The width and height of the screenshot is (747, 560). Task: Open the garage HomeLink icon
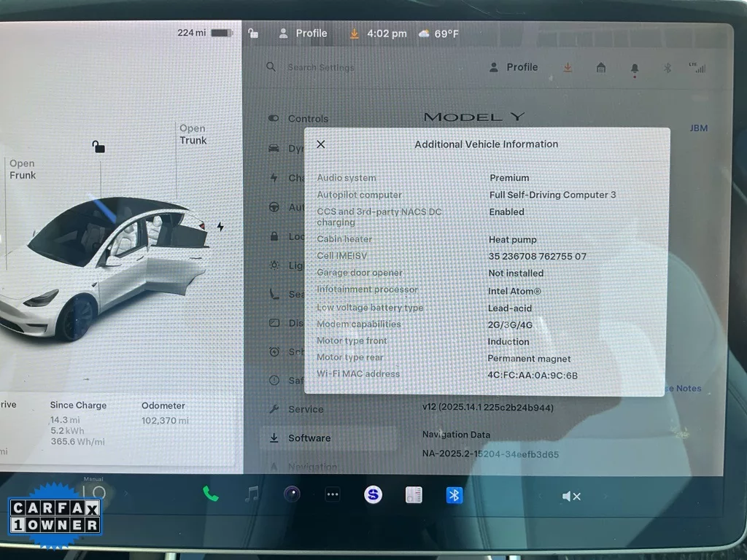pos(601,68)
